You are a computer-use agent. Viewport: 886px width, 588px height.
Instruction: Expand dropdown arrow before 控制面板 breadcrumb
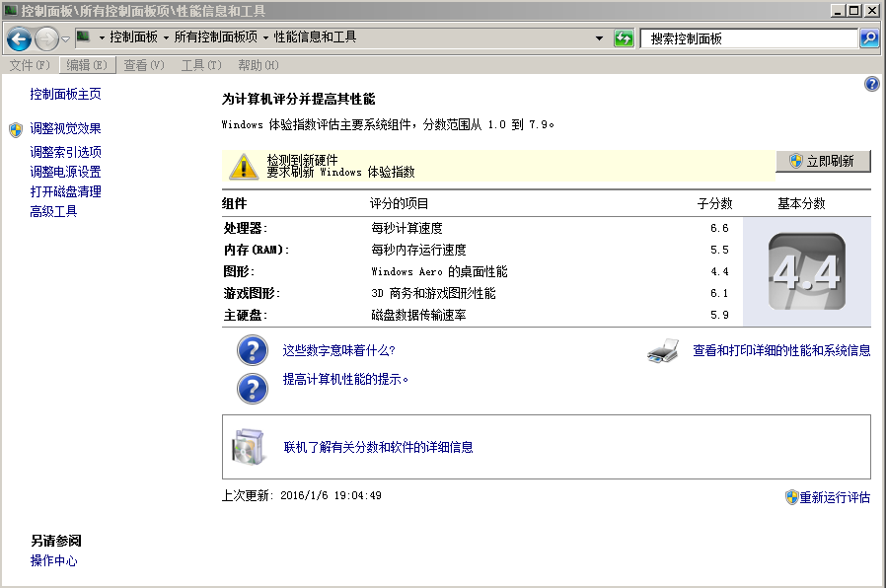[x=102, y=37]
